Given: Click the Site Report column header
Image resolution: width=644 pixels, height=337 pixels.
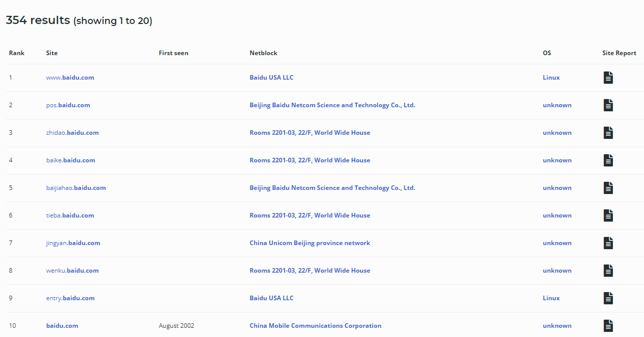Looking at the screenshot, I should (619, 53).
